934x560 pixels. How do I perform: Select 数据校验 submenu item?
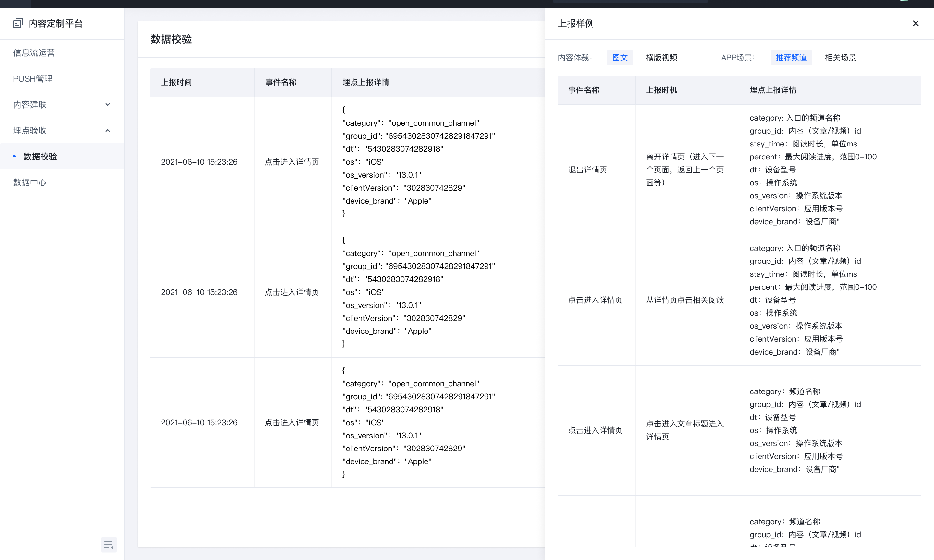(62, 156)
